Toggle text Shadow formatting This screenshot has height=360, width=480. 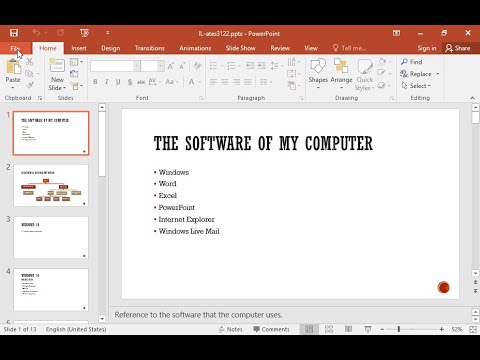[130, 82]
